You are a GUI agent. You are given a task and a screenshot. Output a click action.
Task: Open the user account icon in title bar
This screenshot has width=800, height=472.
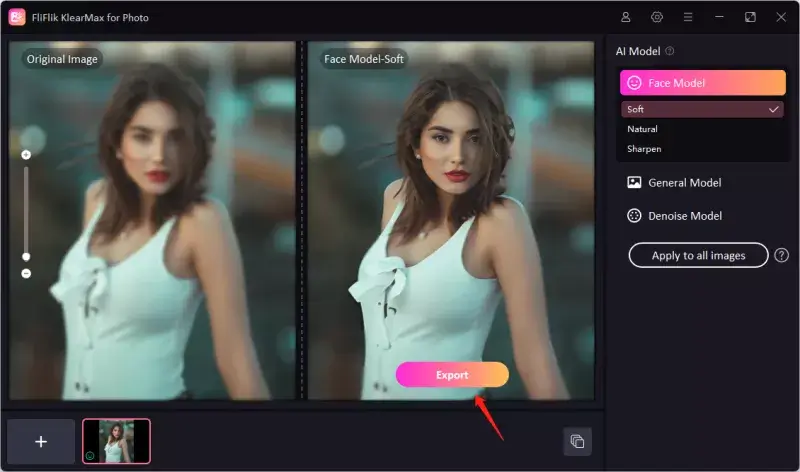pos(626,17)
